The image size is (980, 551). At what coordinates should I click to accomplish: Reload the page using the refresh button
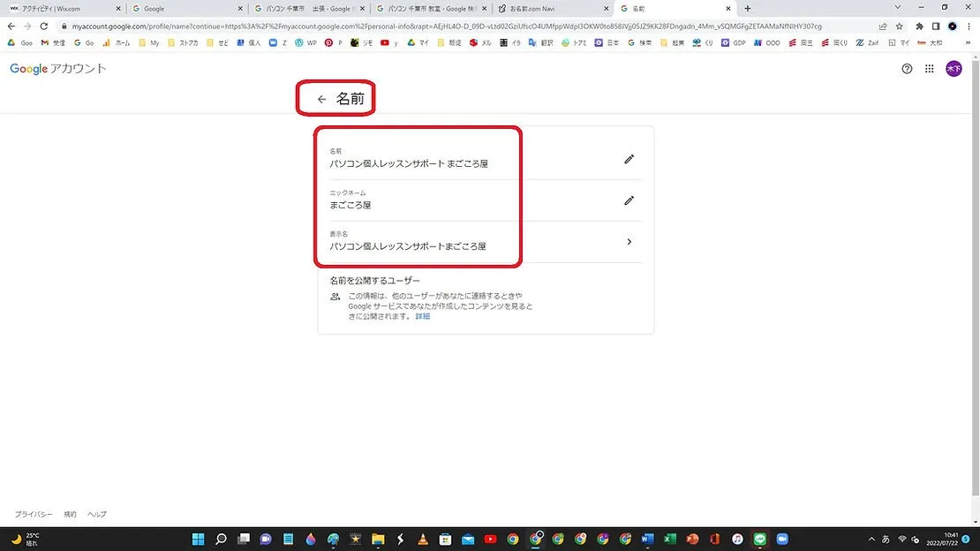click(43, 26)
